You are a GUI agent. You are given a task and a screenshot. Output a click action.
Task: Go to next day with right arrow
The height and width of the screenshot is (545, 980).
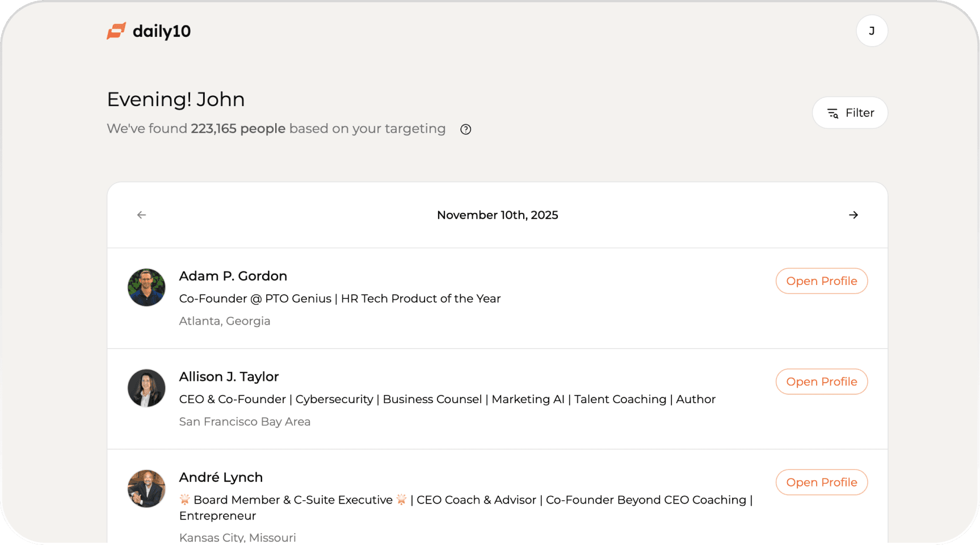pyautogui.click(x=853, y=215)
